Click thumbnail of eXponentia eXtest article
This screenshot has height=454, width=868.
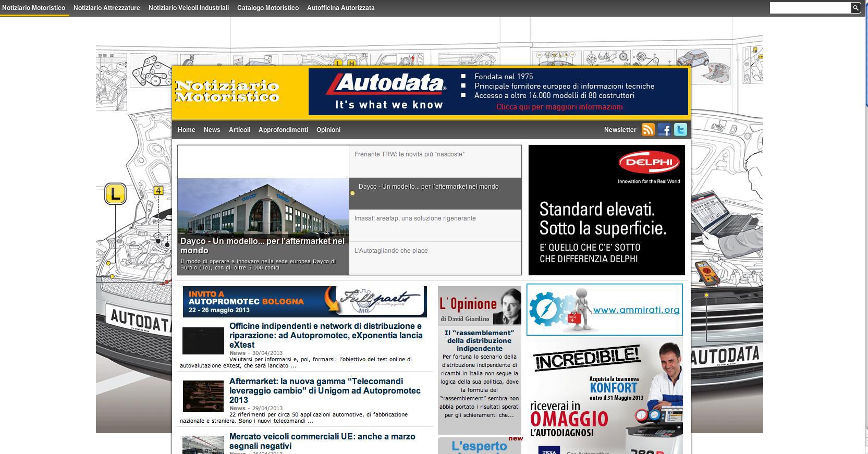(203, 341)
